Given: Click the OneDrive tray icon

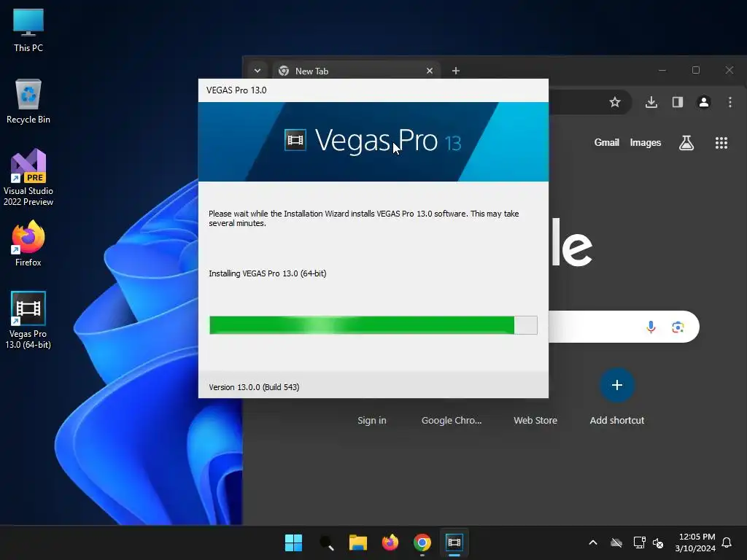Looking at the screenshot, I should tap(616, 542).
